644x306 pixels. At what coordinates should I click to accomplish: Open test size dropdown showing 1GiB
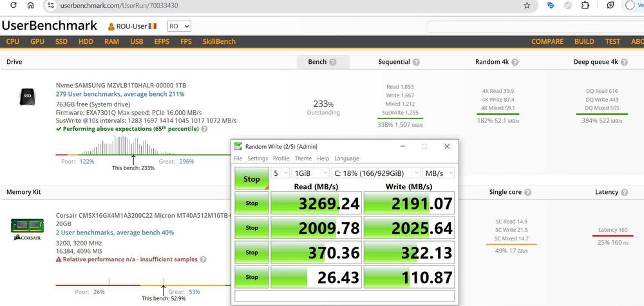(310, 173)
